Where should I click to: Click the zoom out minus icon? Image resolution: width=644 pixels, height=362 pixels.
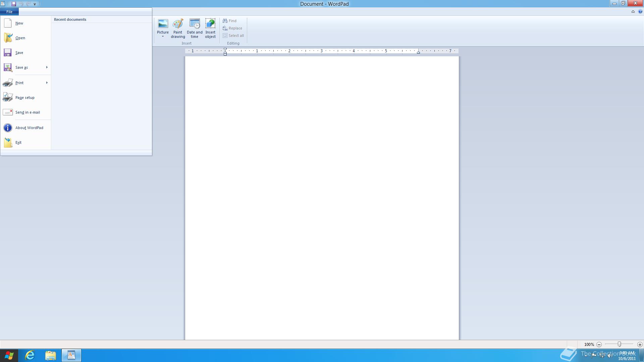click(599, 345)
